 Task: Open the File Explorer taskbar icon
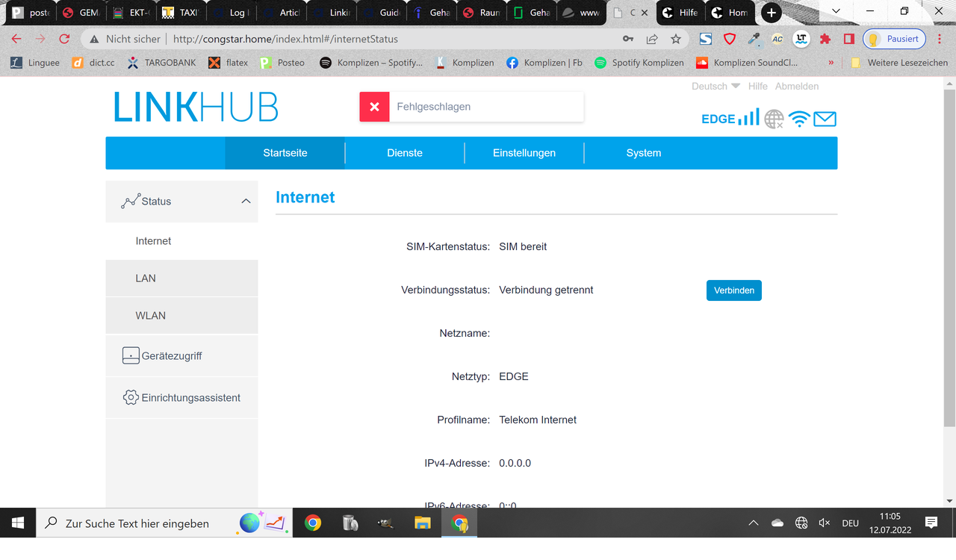[423, 523]
